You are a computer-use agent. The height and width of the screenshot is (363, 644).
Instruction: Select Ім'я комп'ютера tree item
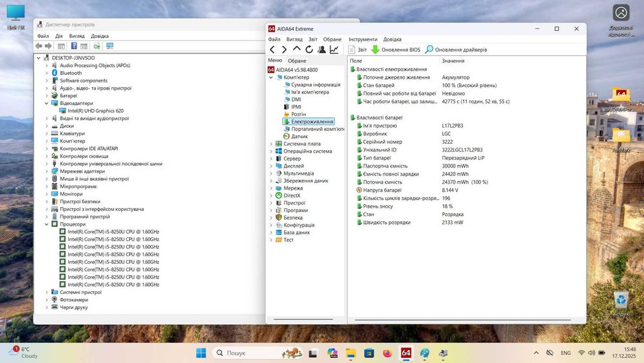click(x=310, y=92)
